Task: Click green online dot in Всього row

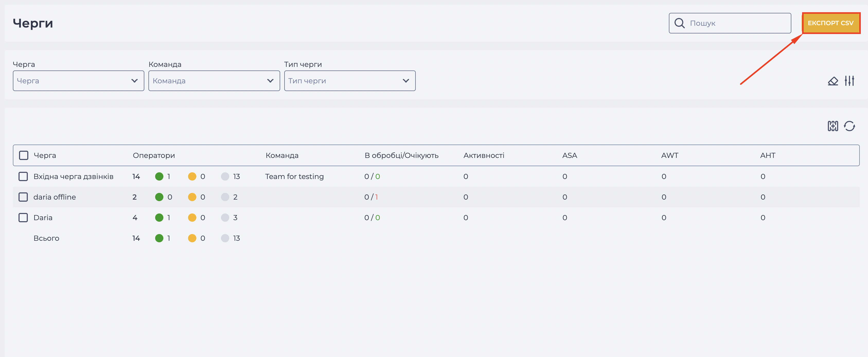Action: (x=159, y=238)
